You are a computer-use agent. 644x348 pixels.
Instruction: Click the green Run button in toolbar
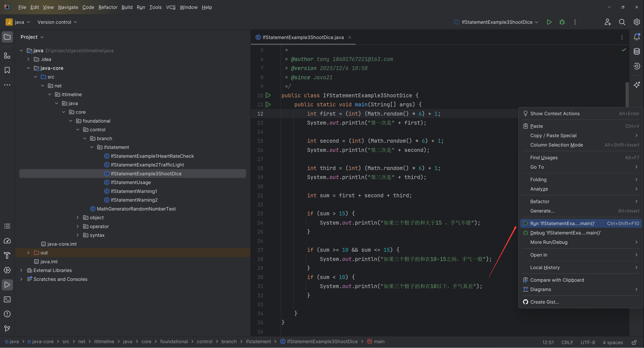pos(549,22)
